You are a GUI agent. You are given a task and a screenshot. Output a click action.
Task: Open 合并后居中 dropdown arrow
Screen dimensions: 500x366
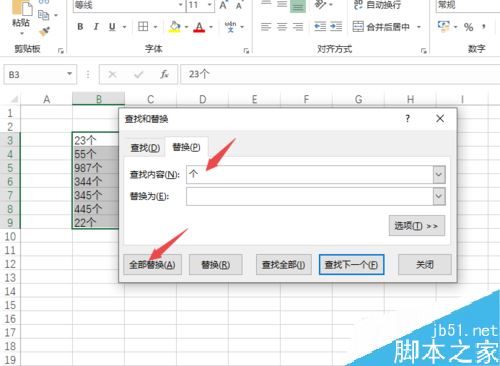(419, 27)
